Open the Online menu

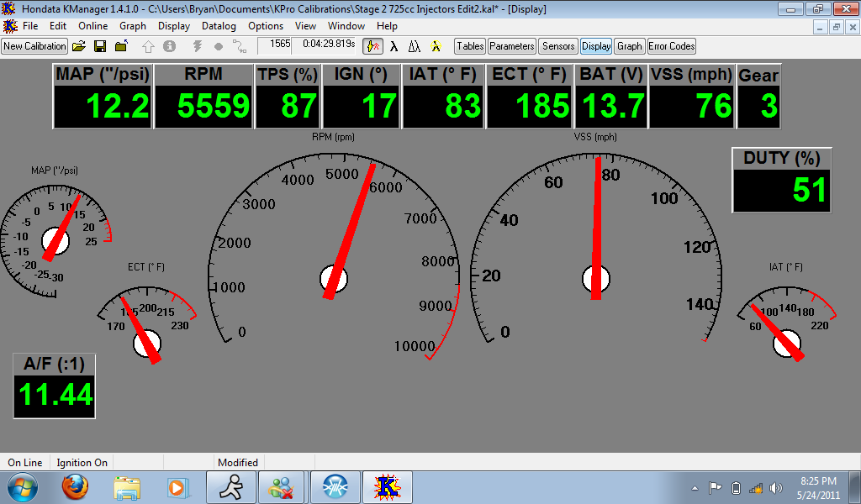(x=93, y=26)
